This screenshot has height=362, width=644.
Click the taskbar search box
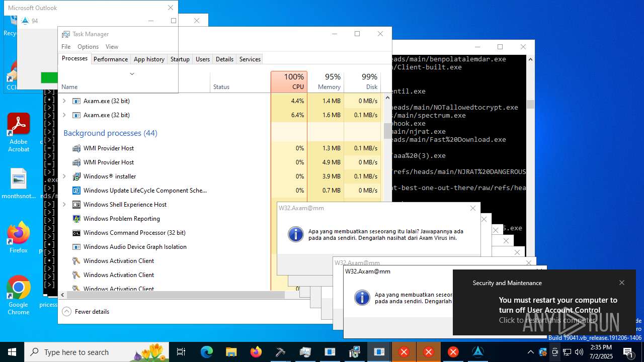[x=97, y=352]
